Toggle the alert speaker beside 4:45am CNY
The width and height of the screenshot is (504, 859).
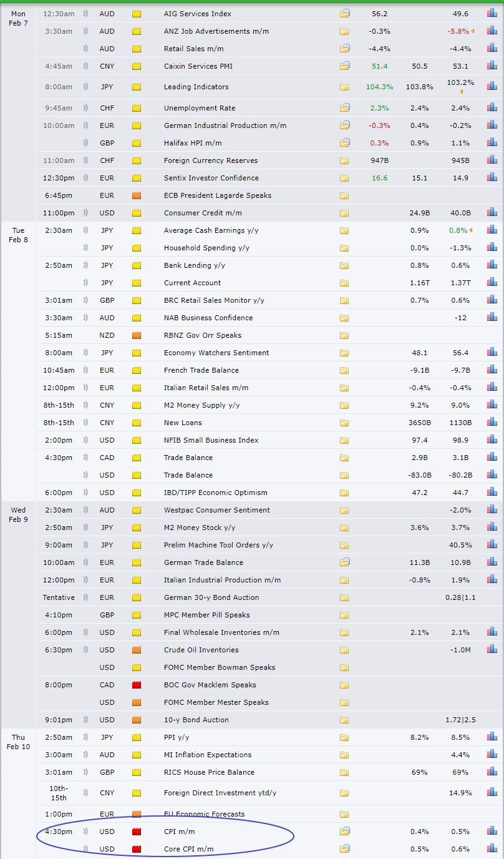point(85,66)
